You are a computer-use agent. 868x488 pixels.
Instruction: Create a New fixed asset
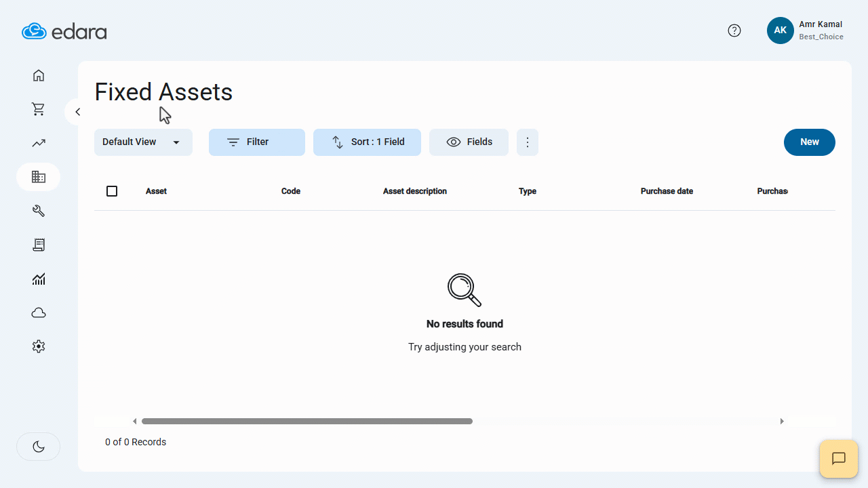click(x=810, y=142)
